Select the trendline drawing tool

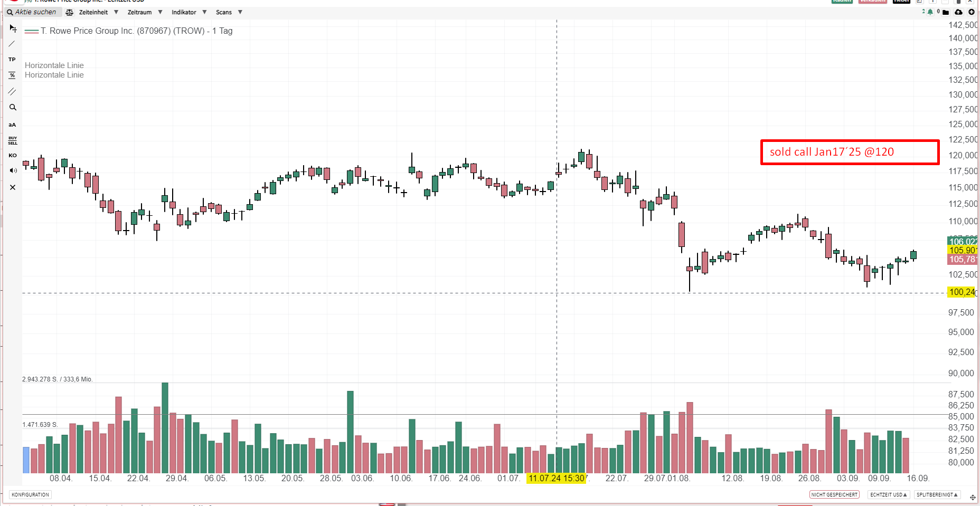click(x=12, y=44)
